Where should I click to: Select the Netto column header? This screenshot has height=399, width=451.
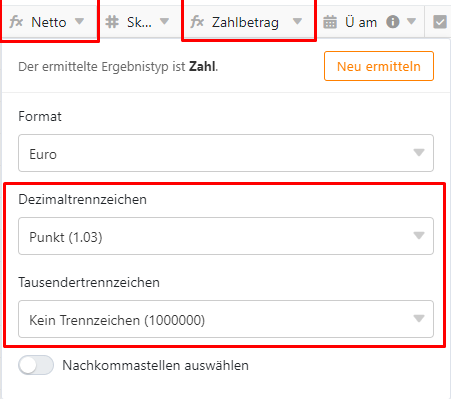click(x=49, y=22)
